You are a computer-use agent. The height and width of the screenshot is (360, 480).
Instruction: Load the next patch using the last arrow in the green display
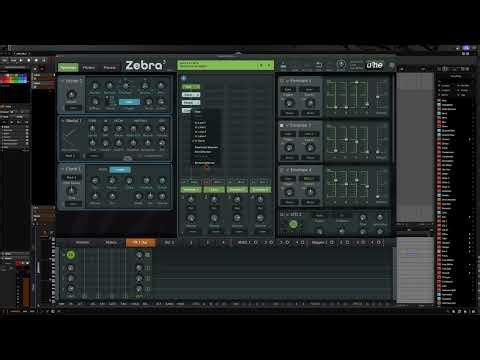(x=269, y=65)
